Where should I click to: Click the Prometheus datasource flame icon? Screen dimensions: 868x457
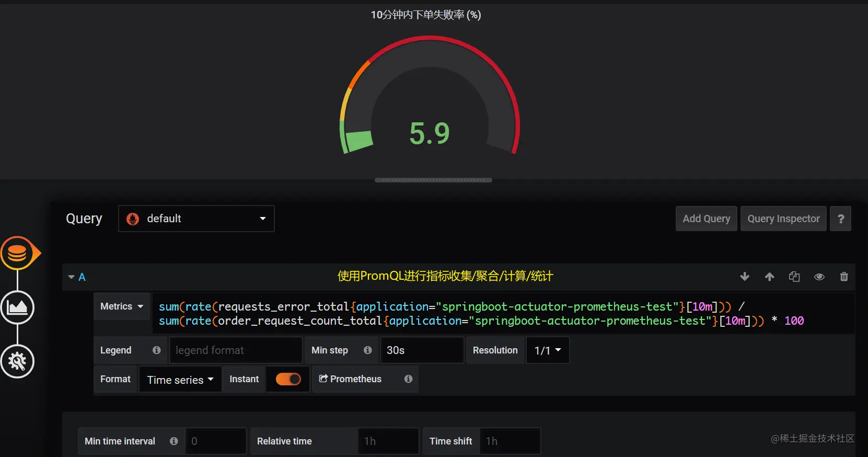tap(133, 219)
